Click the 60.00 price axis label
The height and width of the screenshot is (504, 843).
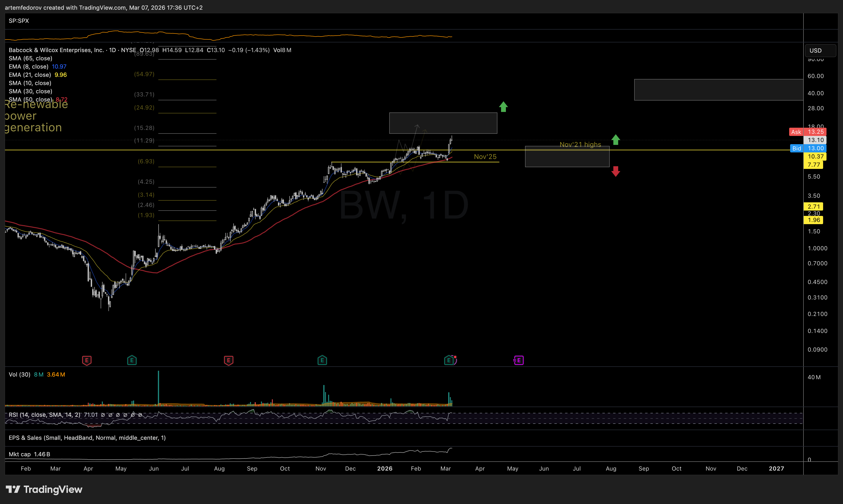click(x=815, y=76)
